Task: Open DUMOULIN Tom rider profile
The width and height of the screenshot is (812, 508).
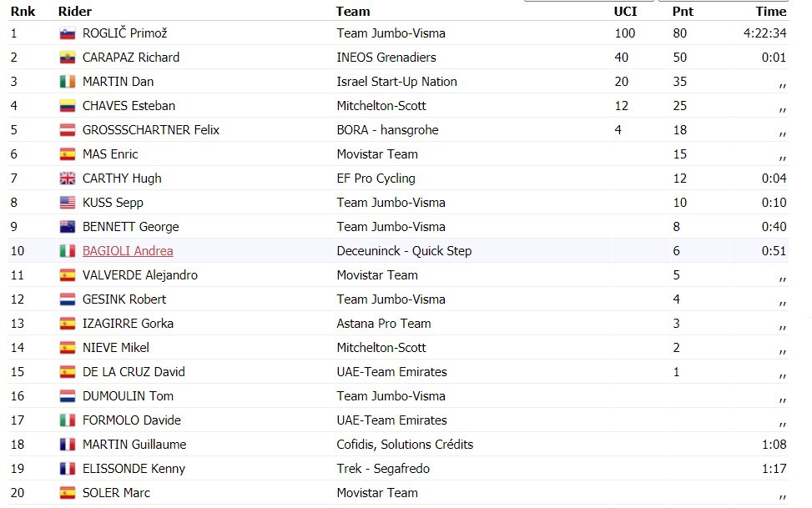Action: [128, 396]
